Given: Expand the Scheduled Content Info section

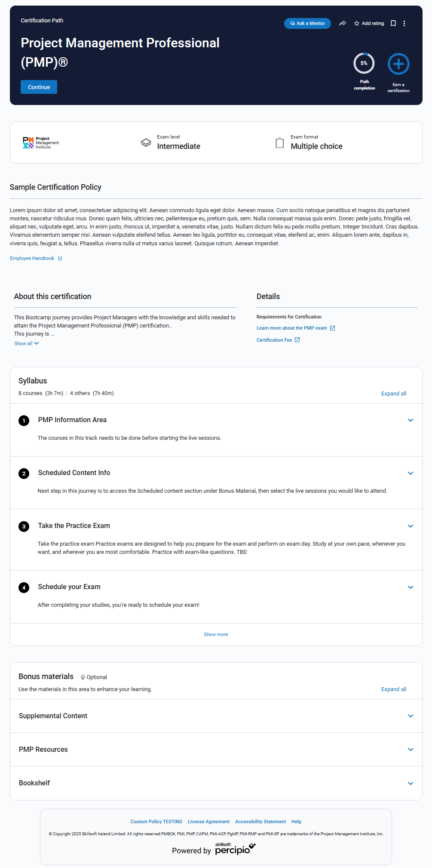Looking at the screenshot, I should (411, 473).
